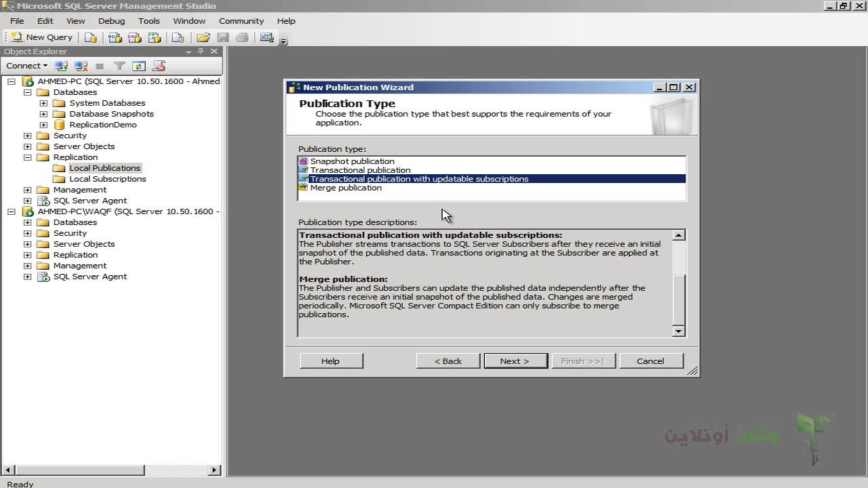Open the File menu
Viewport: 868px width, 488px height.
[17, 21]
